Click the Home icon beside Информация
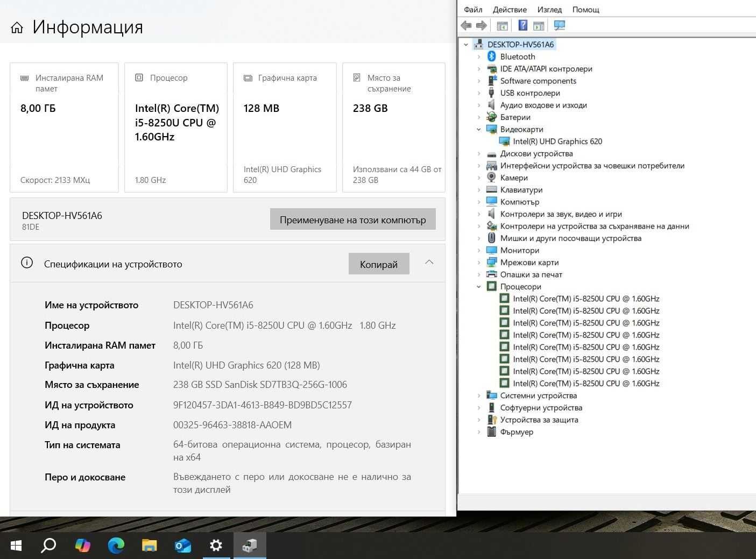This screenshot has height=559, width=756. 17,27
